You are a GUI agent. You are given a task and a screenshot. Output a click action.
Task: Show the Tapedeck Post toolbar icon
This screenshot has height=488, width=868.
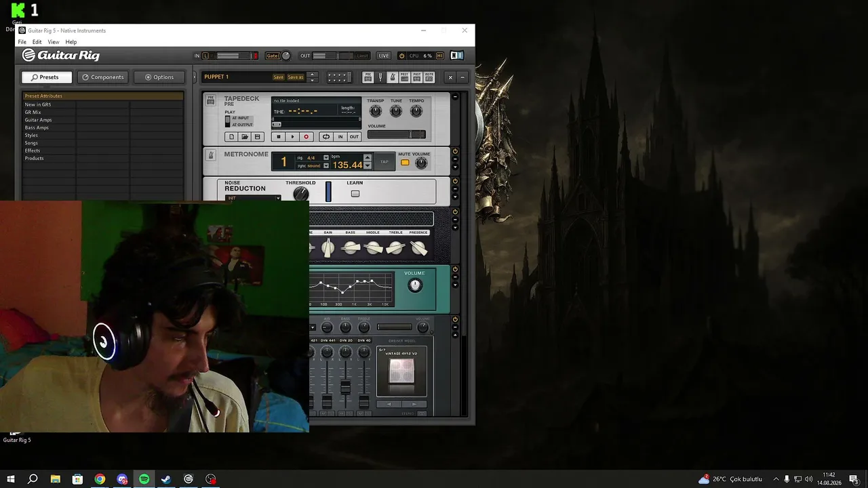(416, 77)
